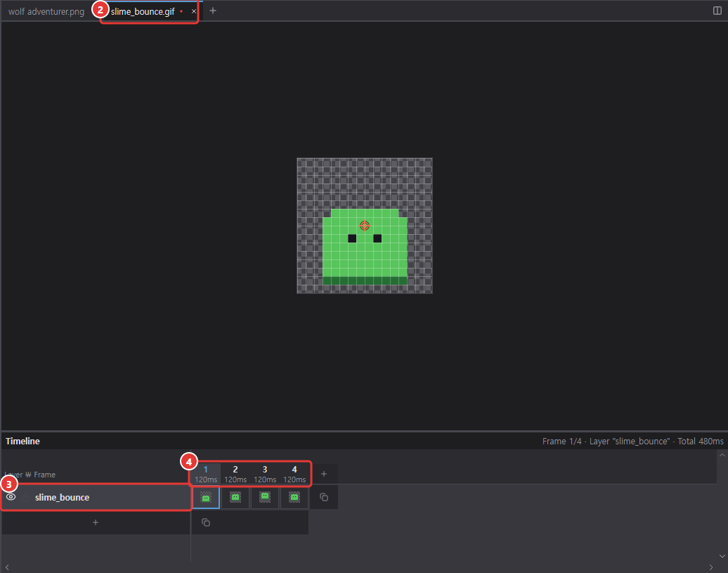The height and width of the screenshot is (573, 728).
Task: Select the slime_bounce layer name
Action: (63, 497)
